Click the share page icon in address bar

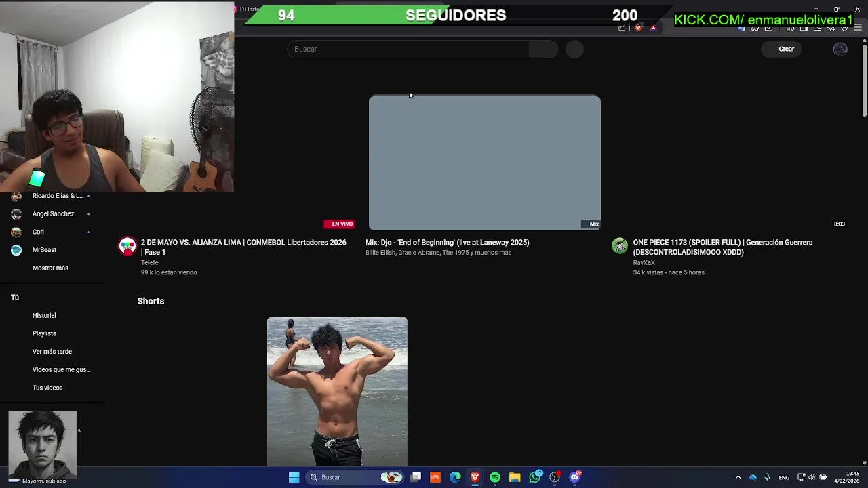(x=622, y=28)
